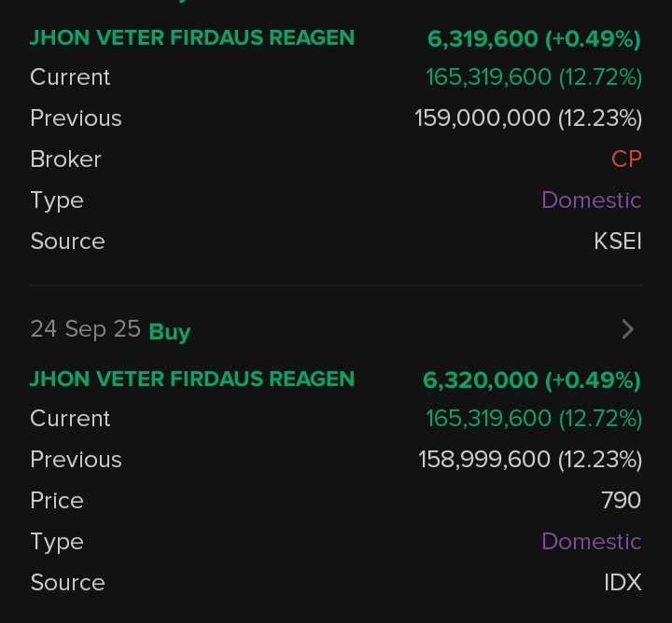Image resolution: width=672 pixels, height=623 pixels.
Task: Tap the red CP broker code
Action: pos(626,159)
